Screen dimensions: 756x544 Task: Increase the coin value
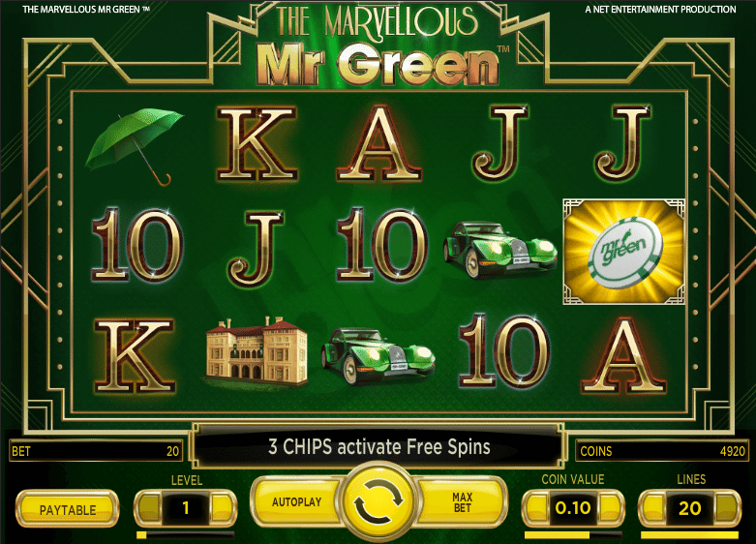tap(609, 508)
